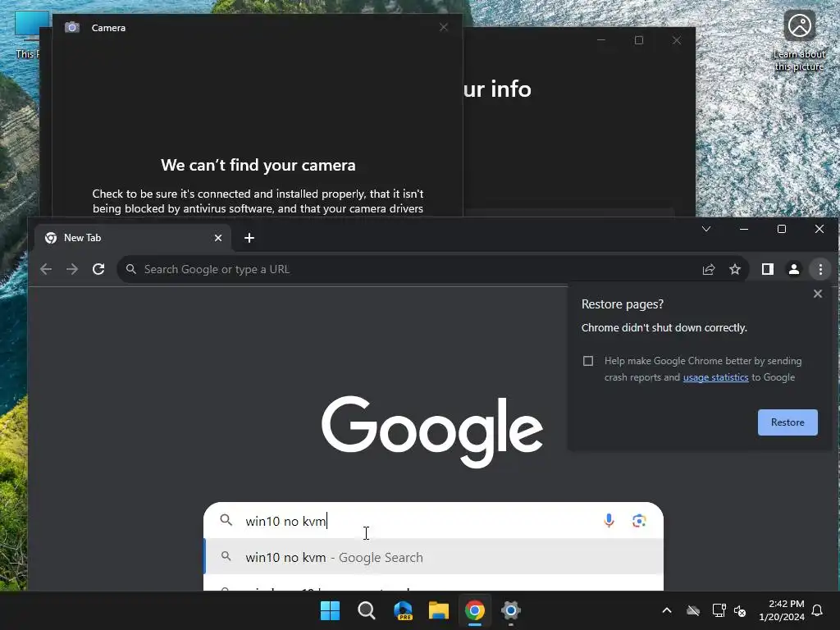
Task: Open the usage statistics link
Action: tap(715, 377)
